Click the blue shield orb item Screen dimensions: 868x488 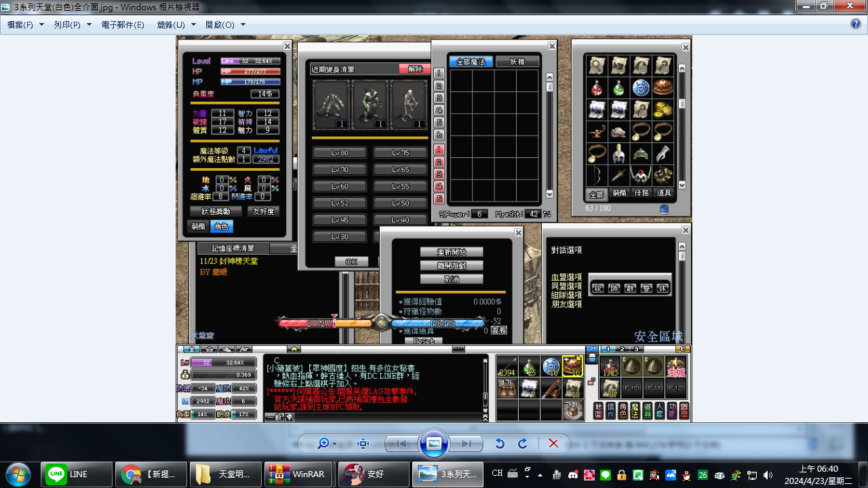click(642, 88)
